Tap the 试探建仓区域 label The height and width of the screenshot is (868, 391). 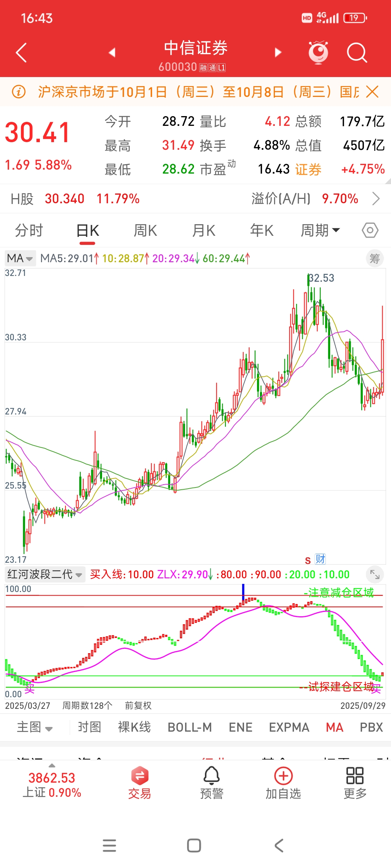click(x=337, y=686)
